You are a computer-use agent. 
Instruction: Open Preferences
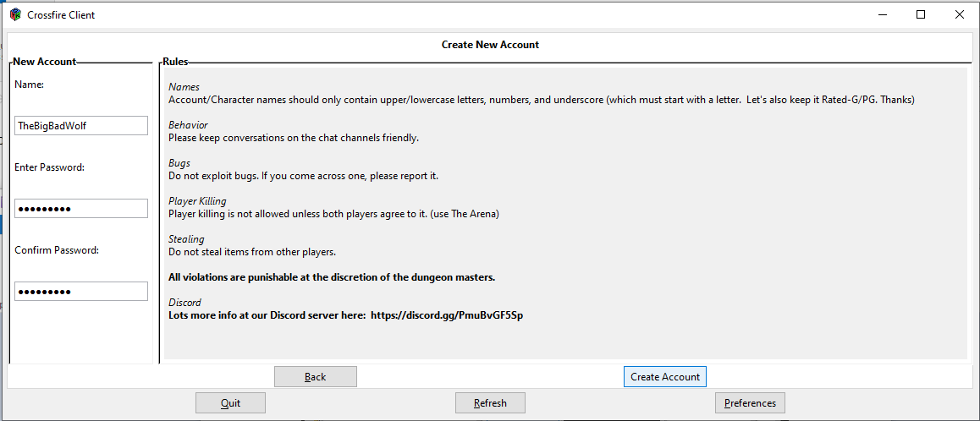click(750, 403)
